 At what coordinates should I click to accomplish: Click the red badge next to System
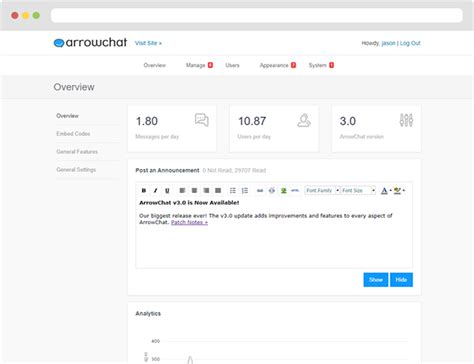[x=331, y=65]
